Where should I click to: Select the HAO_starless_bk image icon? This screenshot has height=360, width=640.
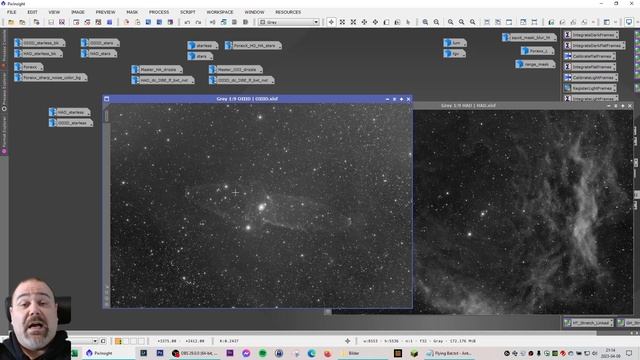tap(38, 53)
